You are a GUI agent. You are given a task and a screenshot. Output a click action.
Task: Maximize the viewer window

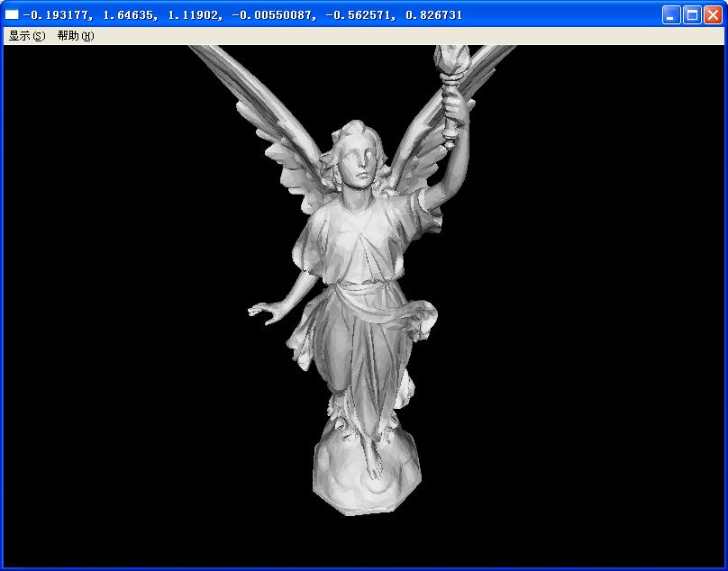692,14
